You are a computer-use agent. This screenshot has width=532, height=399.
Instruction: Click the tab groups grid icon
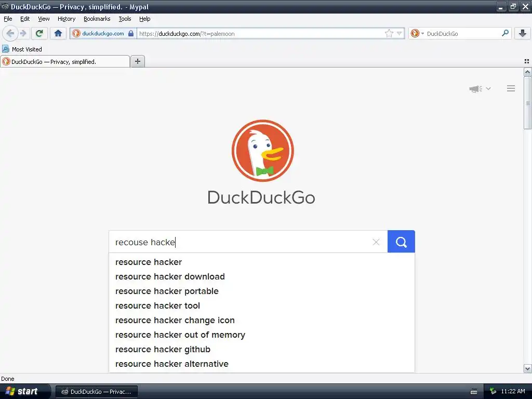(527, 61)
